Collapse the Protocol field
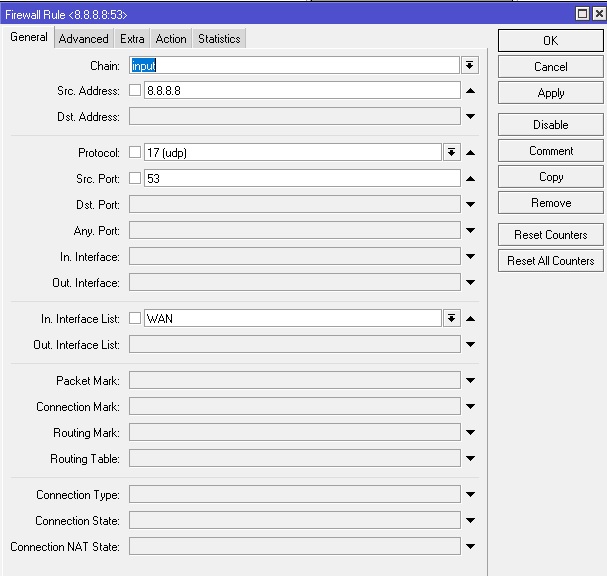Screen dimensions: 607x576 click(x=470, y=153)
